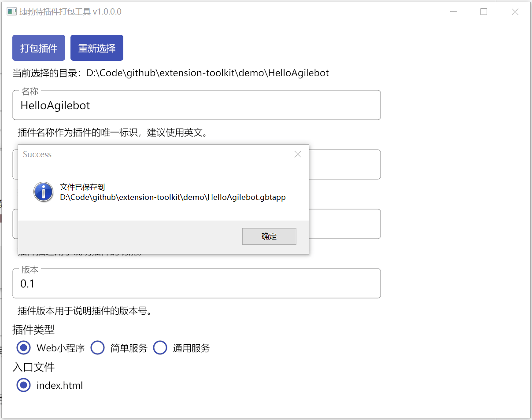Screen dimensions: 532x420
Task: Close the Success dialog with the X
Action: click(x=298, y=155)
